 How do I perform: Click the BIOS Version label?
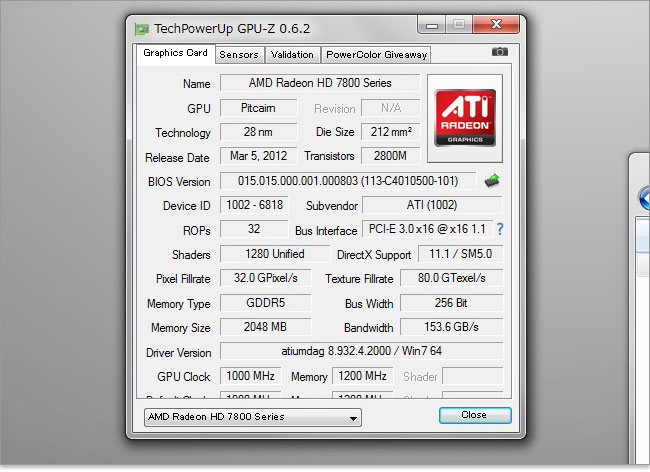pos(179,182)
